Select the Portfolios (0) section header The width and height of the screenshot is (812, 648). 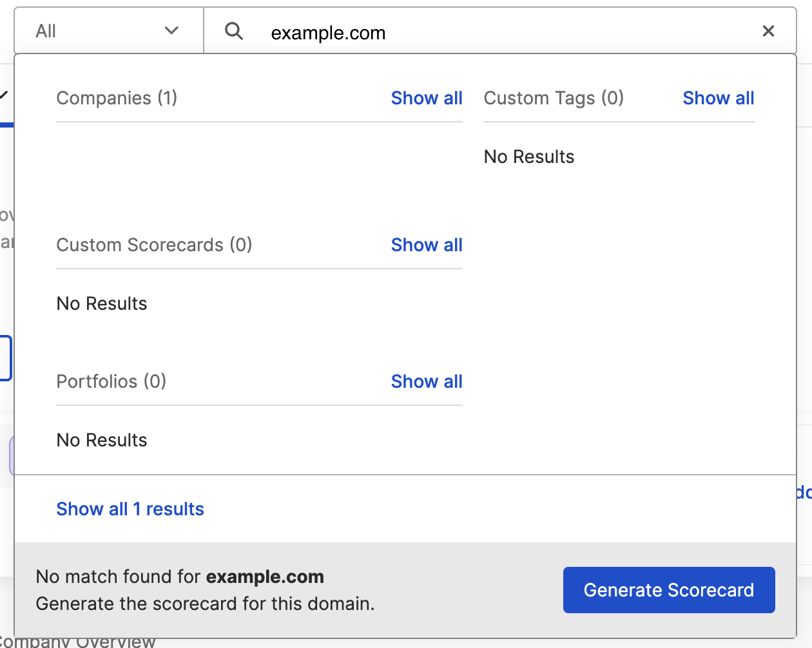tap(111, 381)
